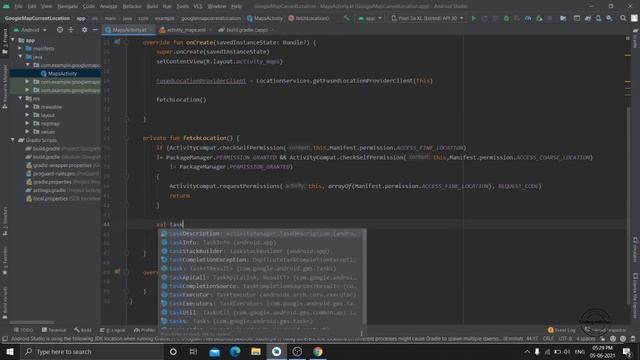
Task: Click the Make Project hammer icon
Action: tap(347, 18)
